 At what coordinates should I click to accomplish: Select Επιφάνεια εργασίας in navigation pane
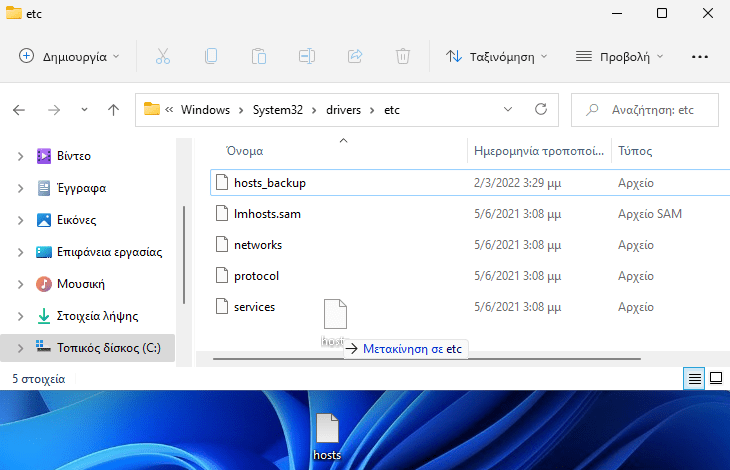(109, 252)
